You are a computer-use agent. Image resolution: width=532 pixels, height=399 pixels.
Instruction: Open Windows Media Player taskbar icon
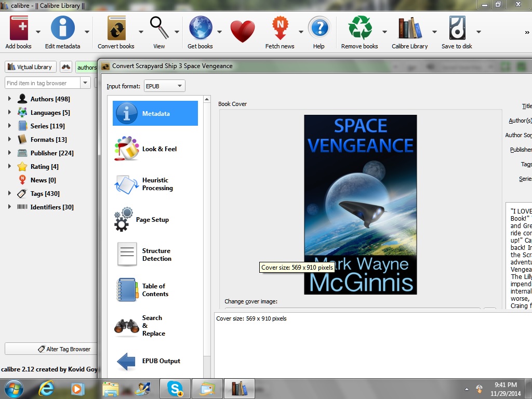(x=77, y=389)
